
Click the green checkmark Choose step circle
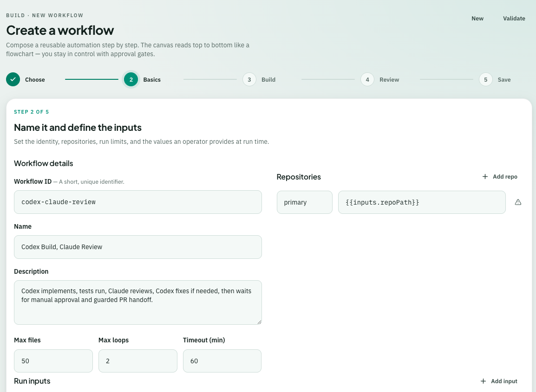click(13, 79)
